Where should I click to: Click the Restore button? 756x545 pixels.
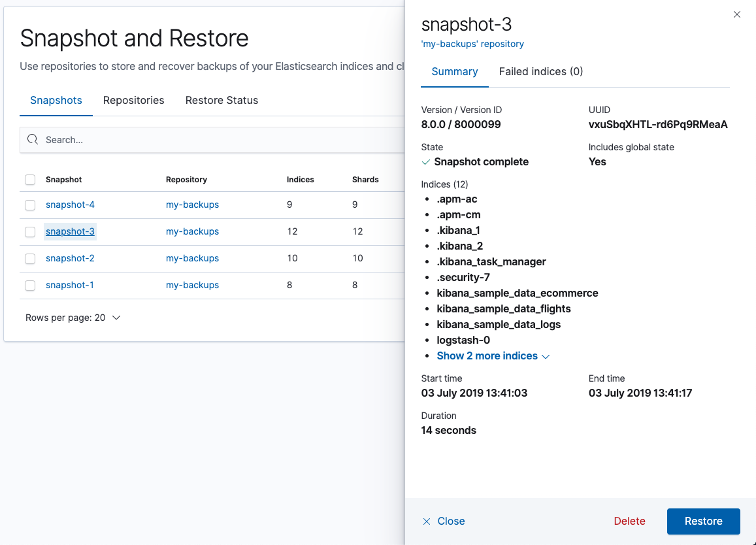coord(703,521)
